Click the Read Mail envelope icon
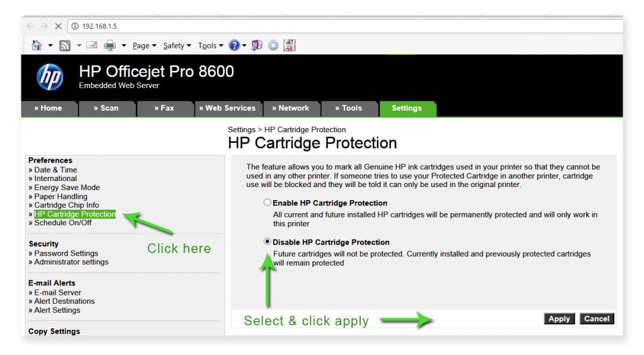This screenshot has height=355, width=644. [91, 45]
